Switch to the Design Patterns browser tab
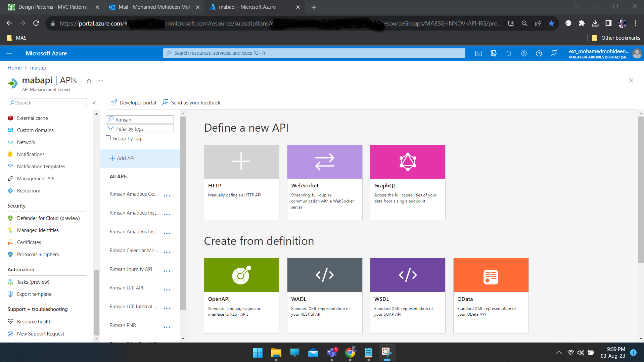644x362 pixels. [x=54, y=7]
